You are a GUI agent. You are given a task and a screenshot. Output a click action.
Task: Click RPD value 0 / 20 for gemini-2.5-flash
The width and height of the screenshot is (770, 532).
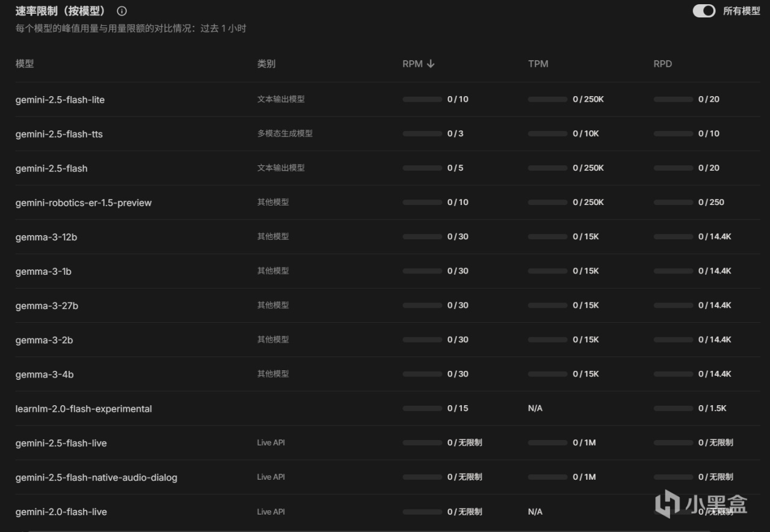coord(709,168)
